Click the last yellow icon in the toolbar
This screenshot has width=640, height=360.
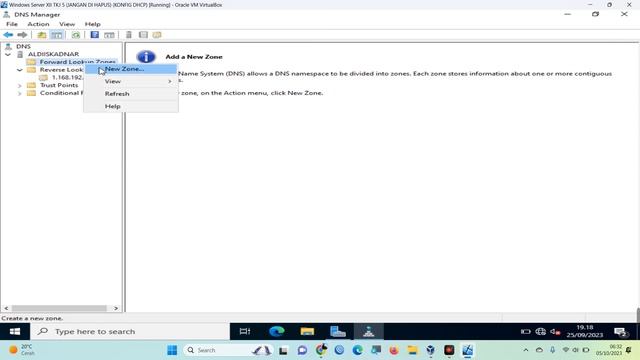(157, 35)
